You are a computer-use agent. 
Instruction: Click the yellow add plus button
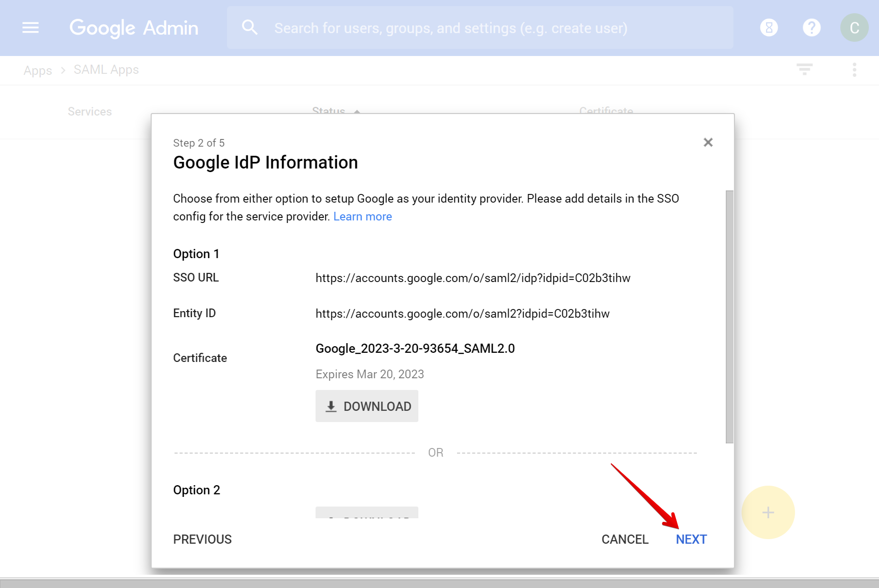pos(768,512)
